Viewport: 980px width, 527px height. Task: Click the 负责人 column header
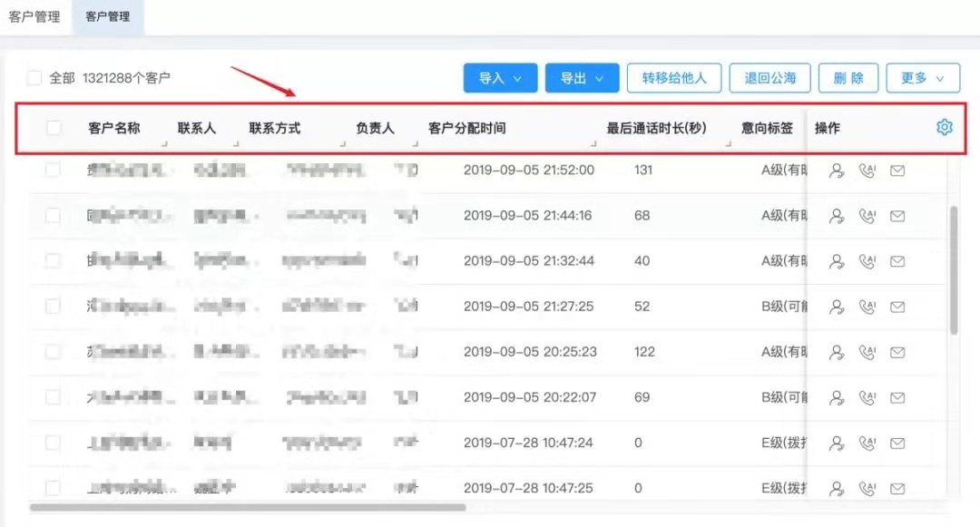tap(375, 128)
